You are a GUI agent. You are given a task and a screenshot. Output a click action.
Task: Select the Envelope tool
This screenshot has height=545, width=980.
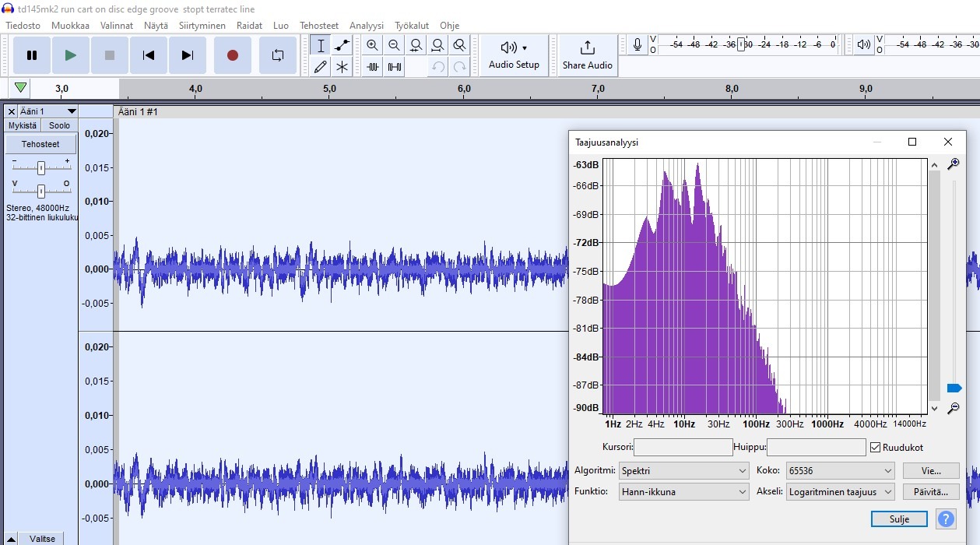(x=342, y=45)
